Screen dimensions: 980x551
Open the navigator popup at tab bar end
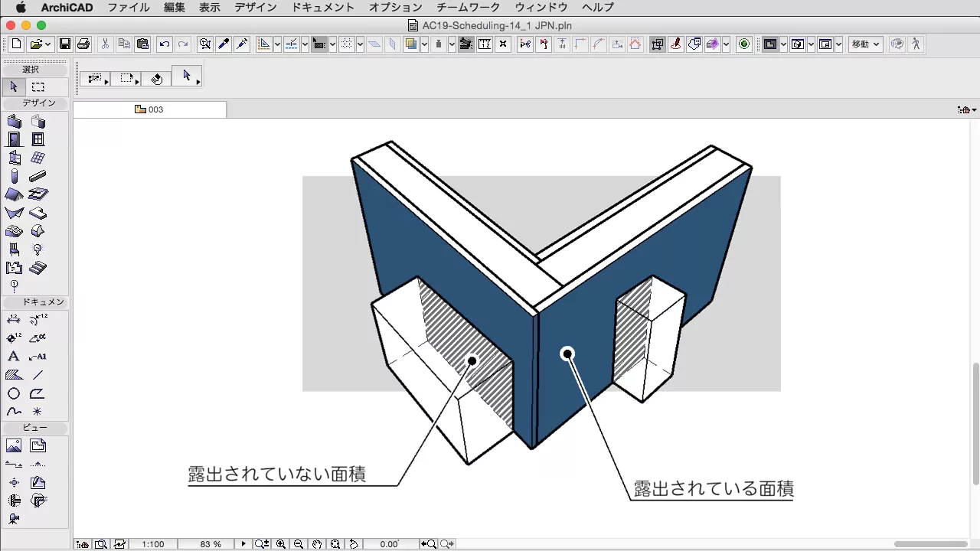(x=968, y=110)
